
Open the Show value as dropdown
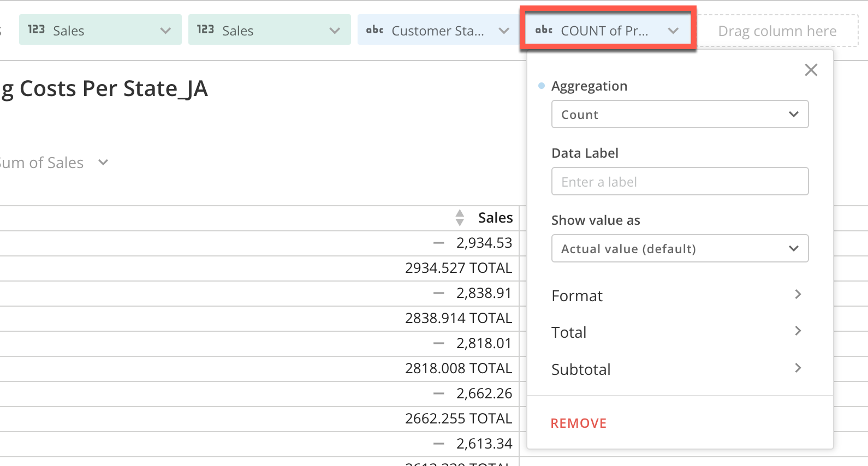(x=680, y=248)
